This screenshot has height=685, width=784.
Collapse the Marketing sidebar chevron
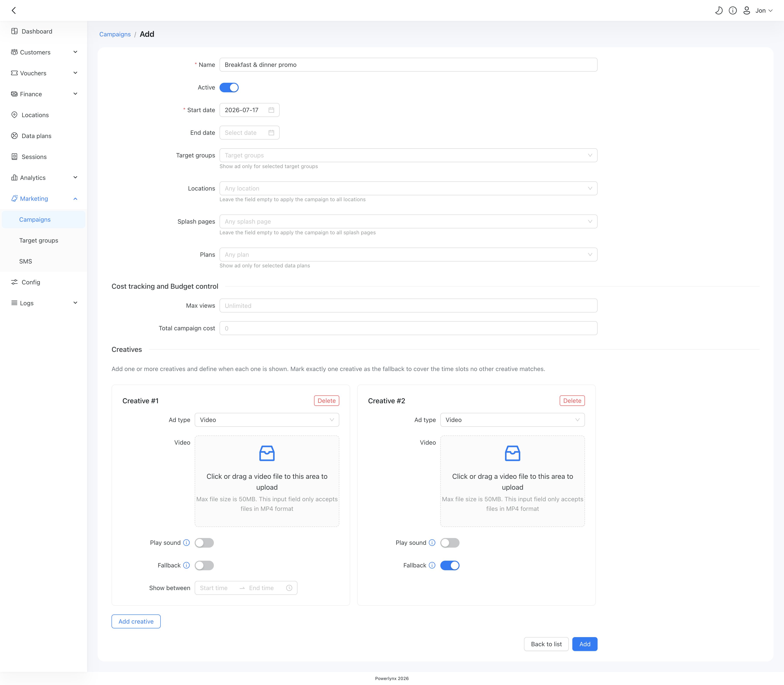coord(75,198)
